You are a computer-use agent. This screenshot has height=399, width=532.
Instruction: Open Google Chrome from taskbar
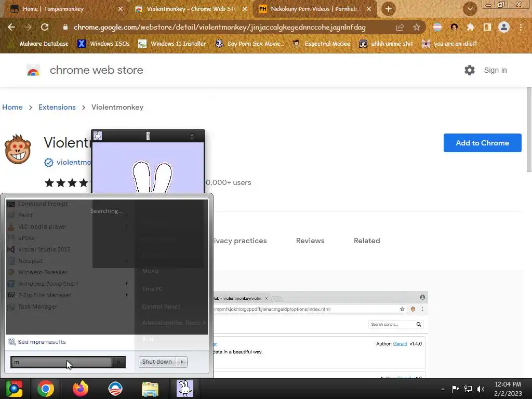[46, 389]
